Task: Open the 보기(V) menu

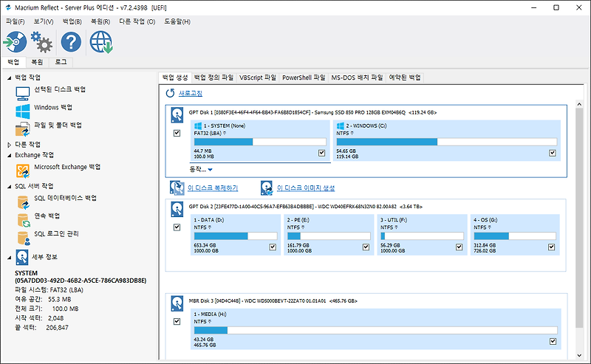Action: pos(44,21)
